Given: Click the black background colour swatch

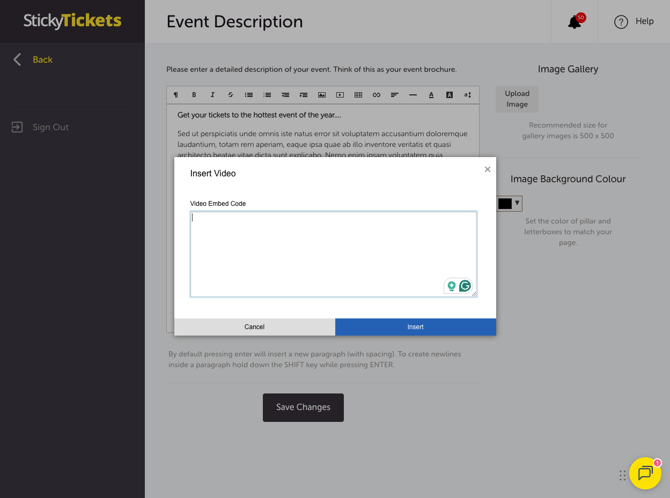Looking at the screenshot, I should click(x=505, y=203).
